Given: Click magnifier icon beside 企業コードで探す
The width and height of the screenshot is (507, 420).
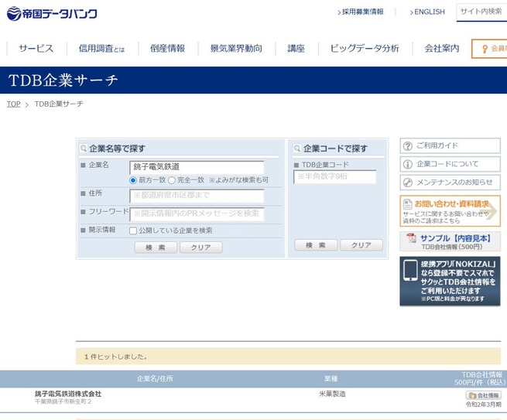Looking at the screenshot, I should pyautogui.click(x=296, y=149).
